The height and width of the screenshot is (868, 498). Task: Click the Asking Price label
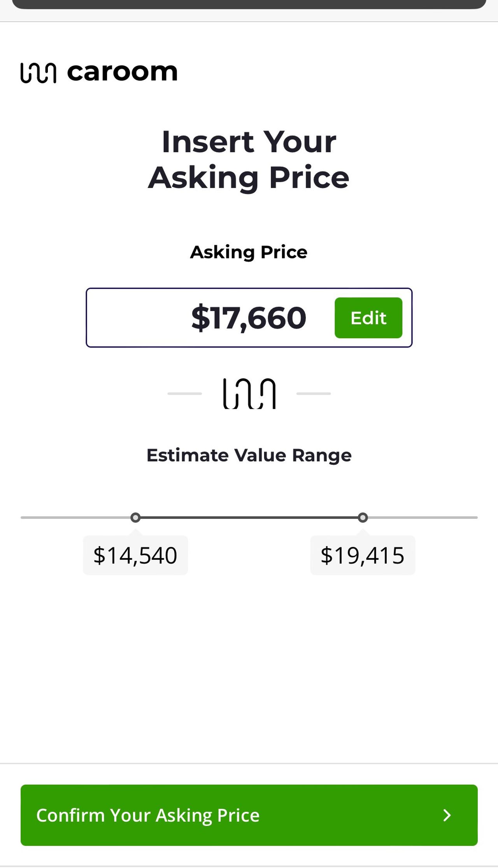(x=249, y=252)
